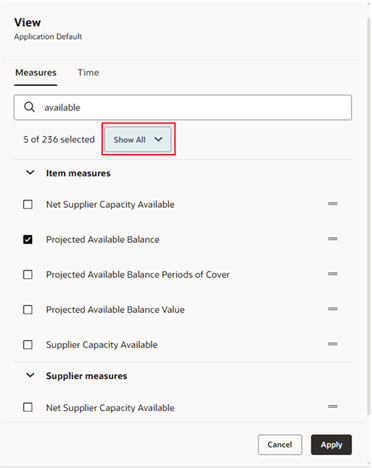
Task: Click the Cancel button
Action: [280, 445]
